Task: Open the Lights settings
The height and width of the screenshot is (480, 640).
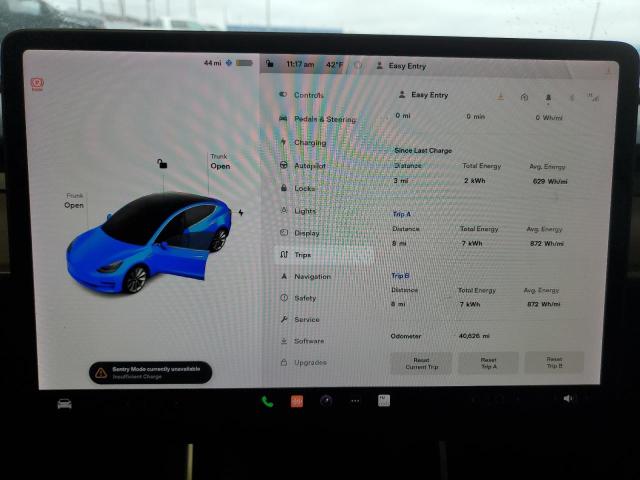Action: click(x=298, y=211)
